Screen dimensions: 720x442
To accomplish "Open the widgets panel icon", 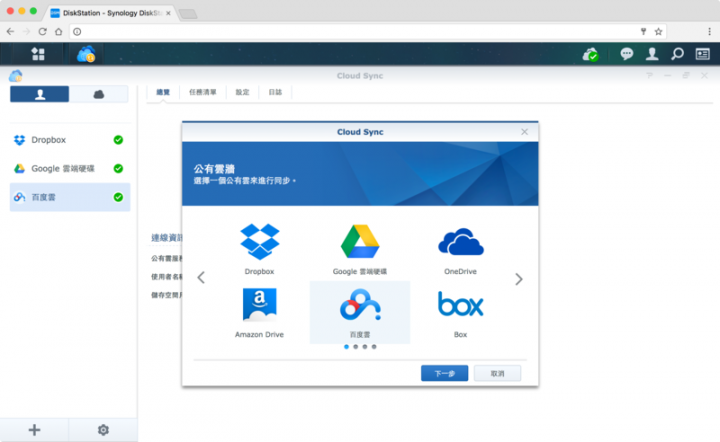I will (x=703, y=54).
